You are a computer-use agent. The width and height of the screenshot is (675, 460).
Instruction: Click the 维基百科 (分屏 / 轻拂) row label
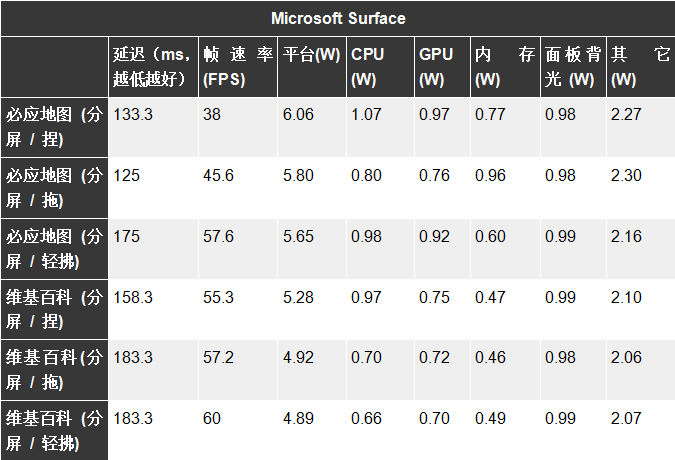click(54, 429)
